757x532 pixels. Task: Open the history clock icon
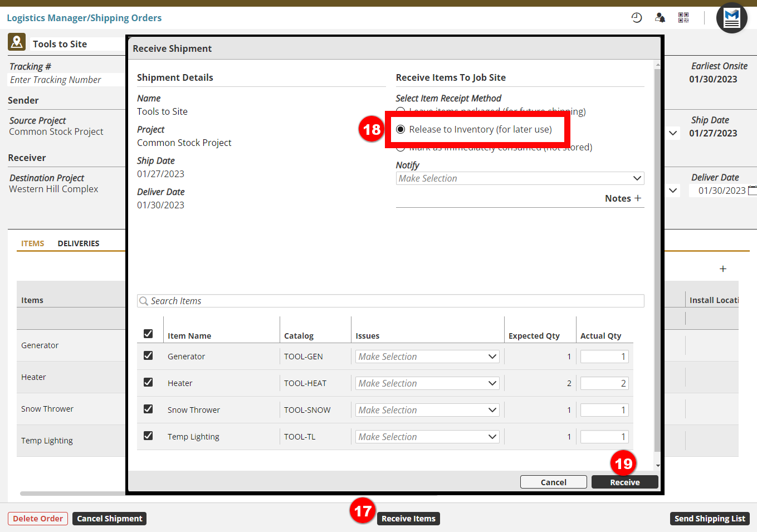(x=636, y=18)
